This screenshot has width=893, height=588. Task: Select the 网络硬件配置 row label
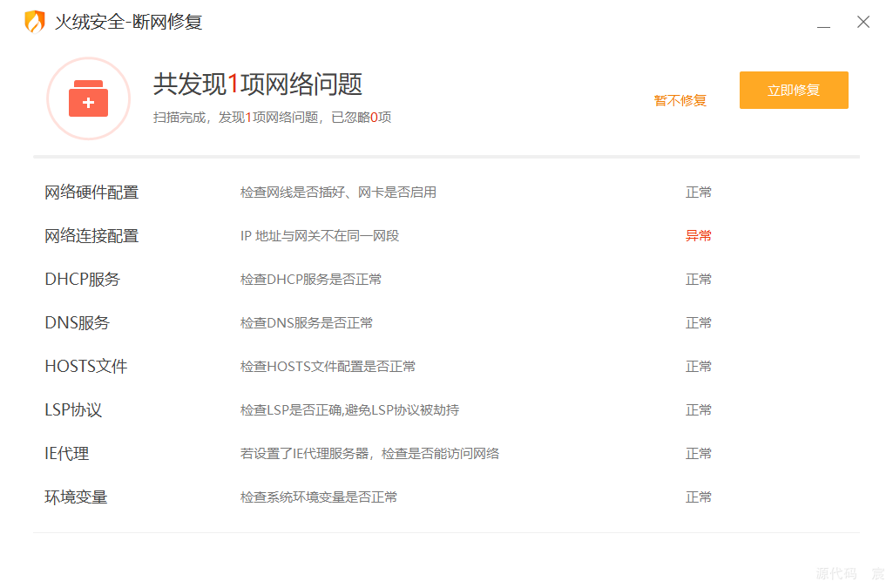pos(91,193)
